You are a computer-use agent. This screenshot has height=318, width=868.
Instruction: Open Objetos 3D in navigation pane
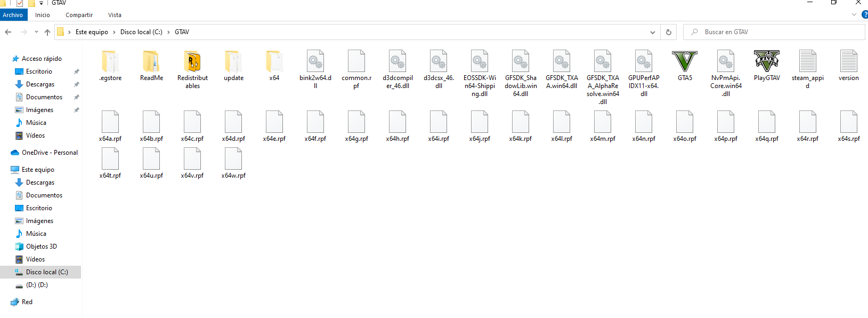pyautogui.click(x=41, y=247)
